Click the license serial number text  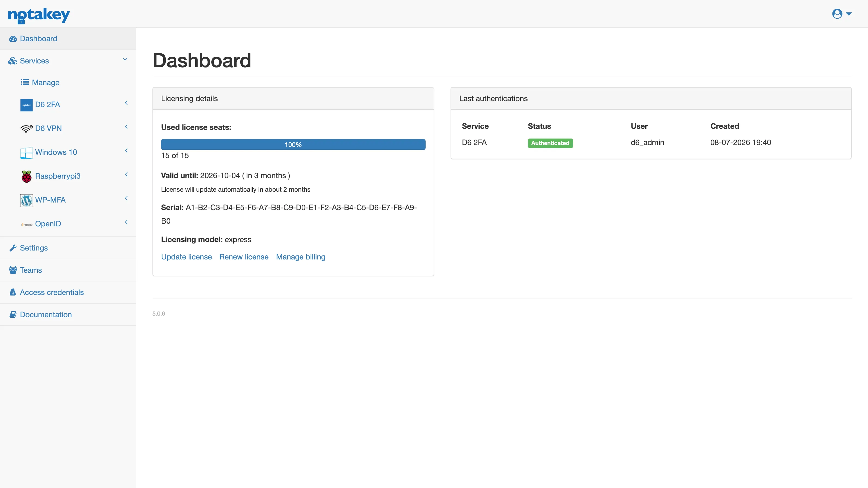point(289,214)
